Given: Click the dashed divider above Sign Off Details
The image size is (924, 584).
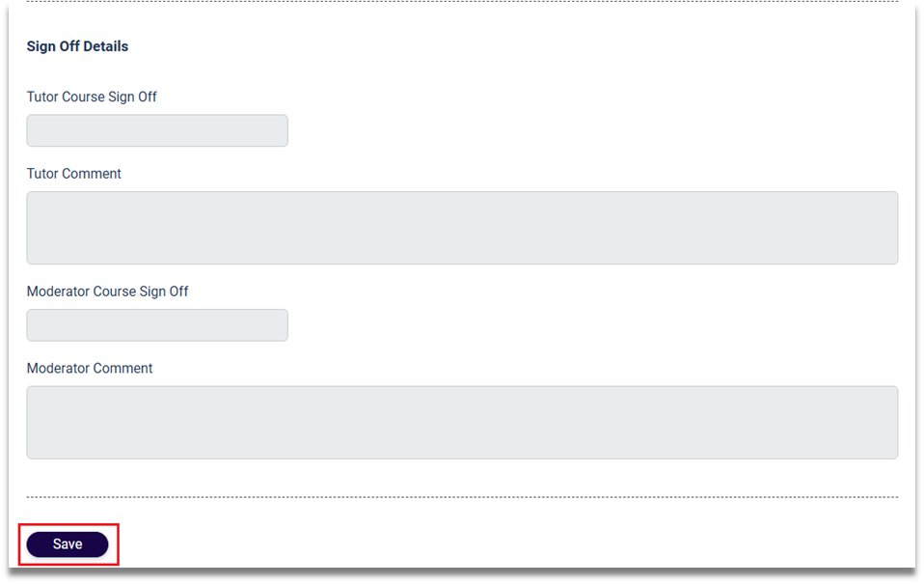Looking at the screenshot, I should [462, 2].
